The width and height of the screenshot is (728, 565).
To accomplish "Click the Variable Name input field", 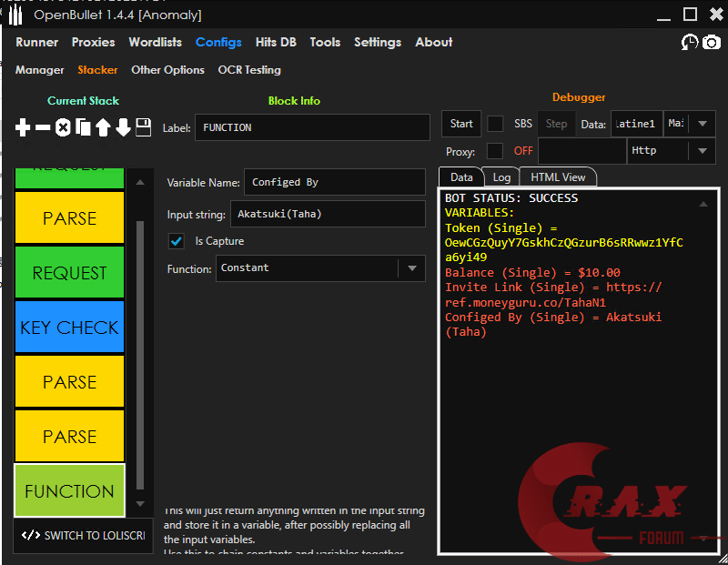I will [335, 182].
